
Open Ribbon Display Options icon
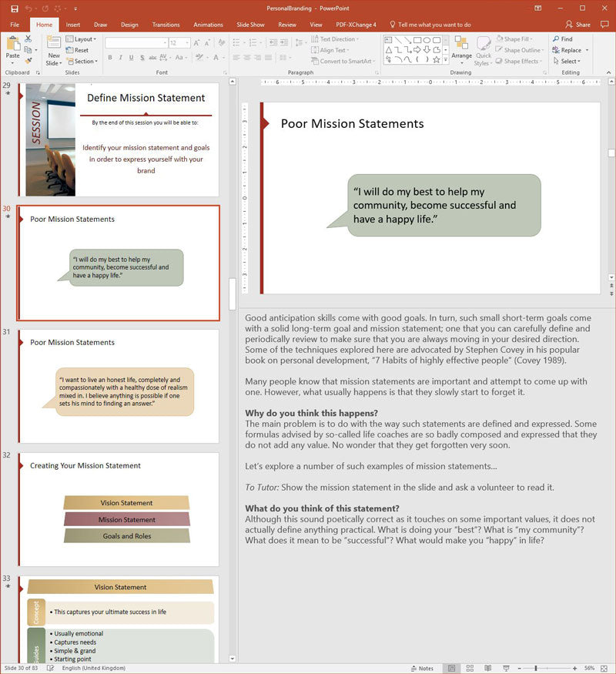(537, 8)
